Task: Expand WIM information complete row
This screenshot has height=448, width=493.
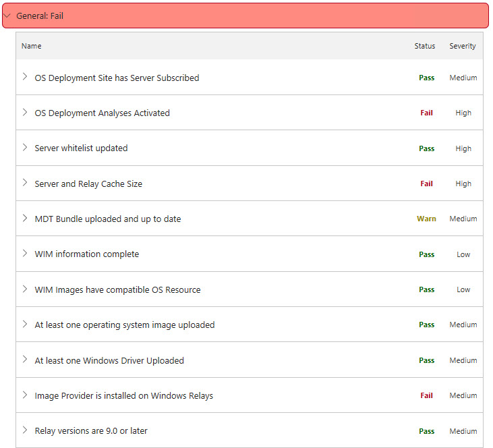Action: click(25, 254)
